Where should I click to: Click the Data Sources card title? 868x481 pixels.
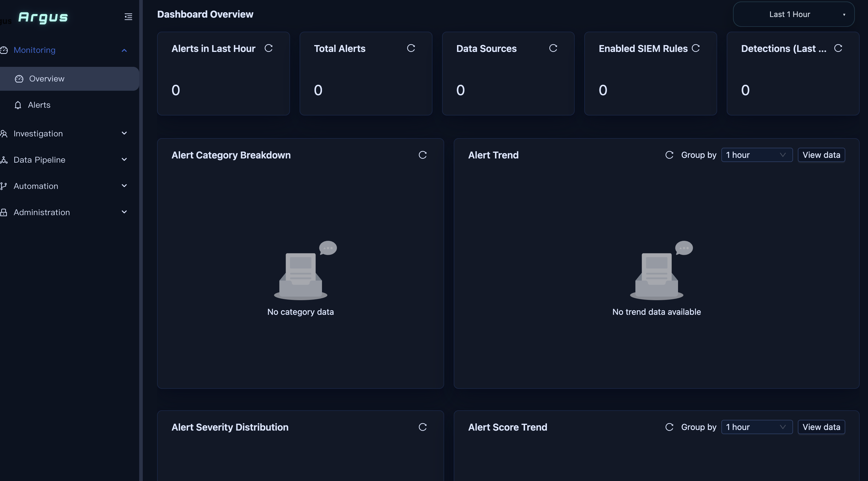click(x=486, y=48)
